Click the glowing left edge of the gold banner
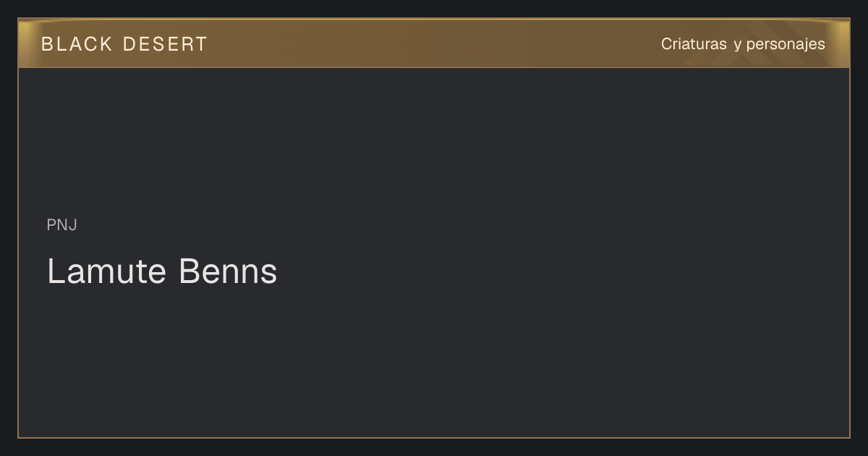868x456 pixels. point(26,43)
